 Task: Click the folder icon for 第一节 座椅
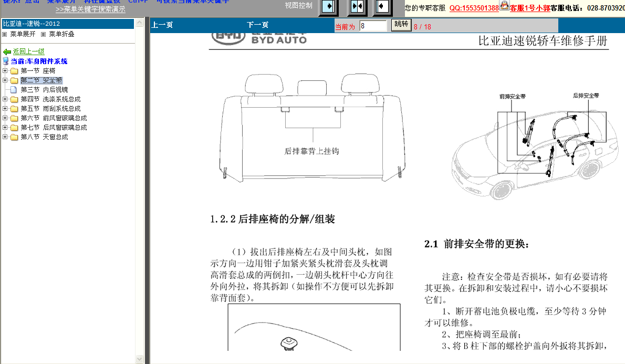pos(14,71)
